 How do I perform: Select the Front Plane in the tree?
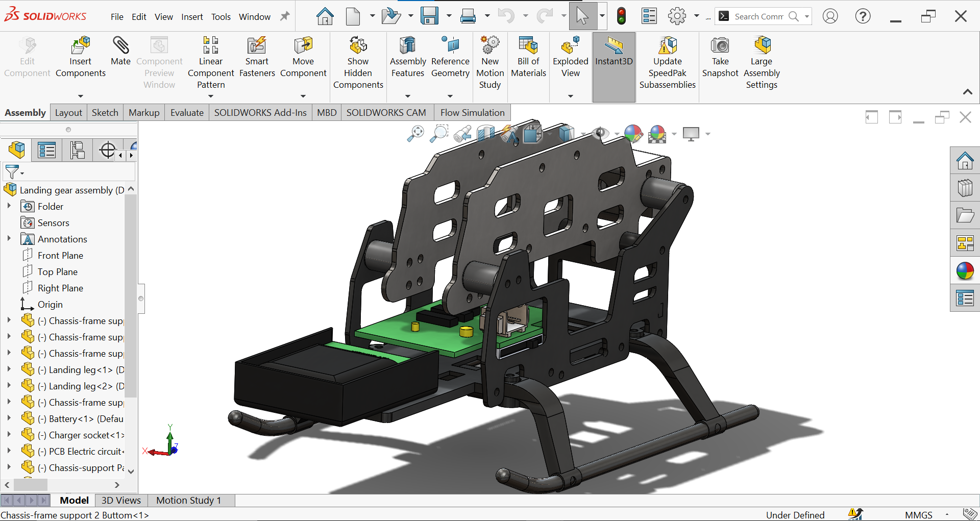coord(60,255)
